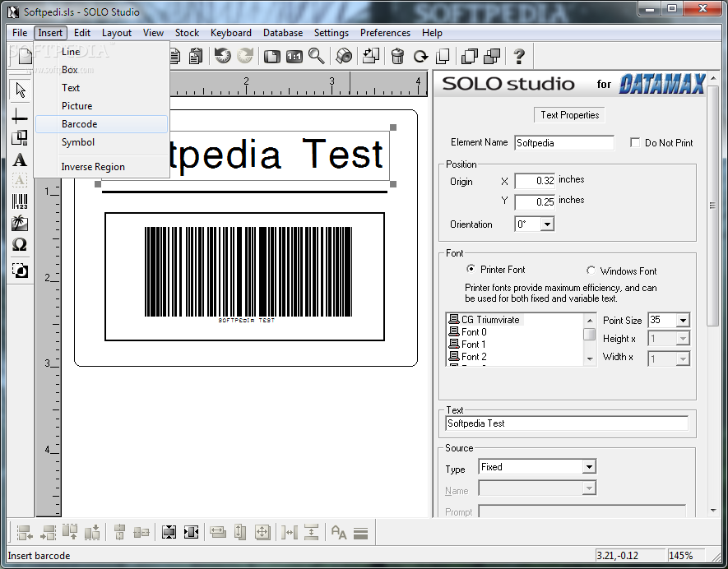This screenshot has width=728, height=569.
Task: Open the Database menu
Action: (283, 33)
